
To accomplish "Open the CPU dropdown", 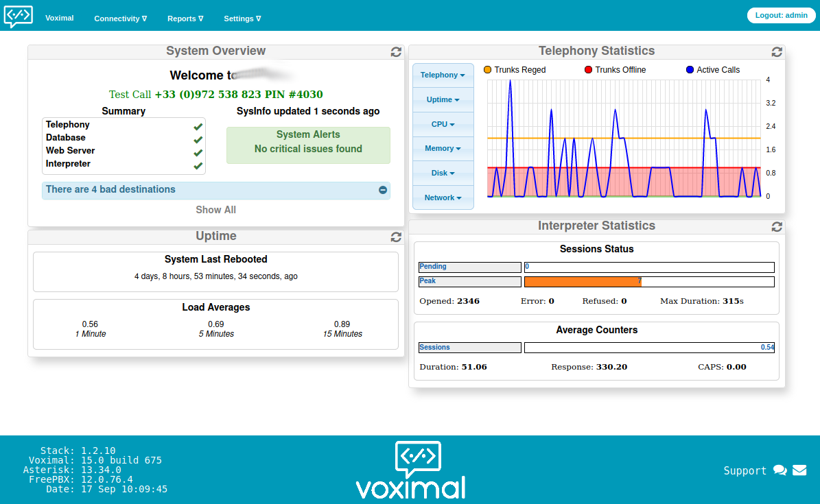I will pyautogui.click(x=443, y=124).
